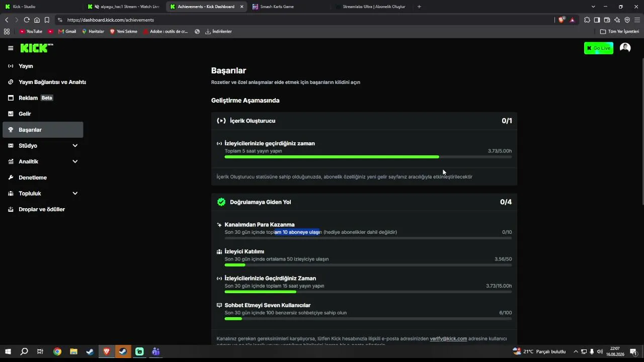Viewport: 644px width, 362px height.
Task: Open browser extensions puzzle icon
Action: pyautogui.click(x=587, y=20)
